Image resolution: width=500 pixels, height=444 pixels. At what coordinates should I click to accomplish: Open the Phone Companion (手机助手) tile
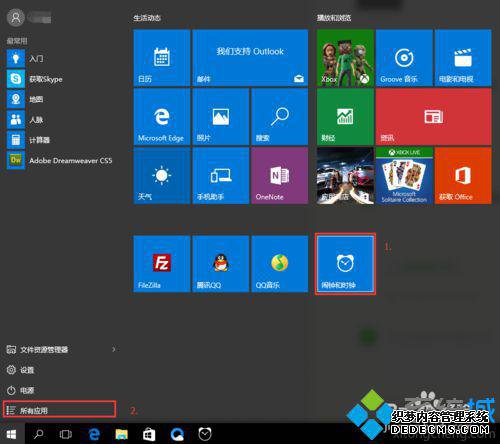[221, 176]
